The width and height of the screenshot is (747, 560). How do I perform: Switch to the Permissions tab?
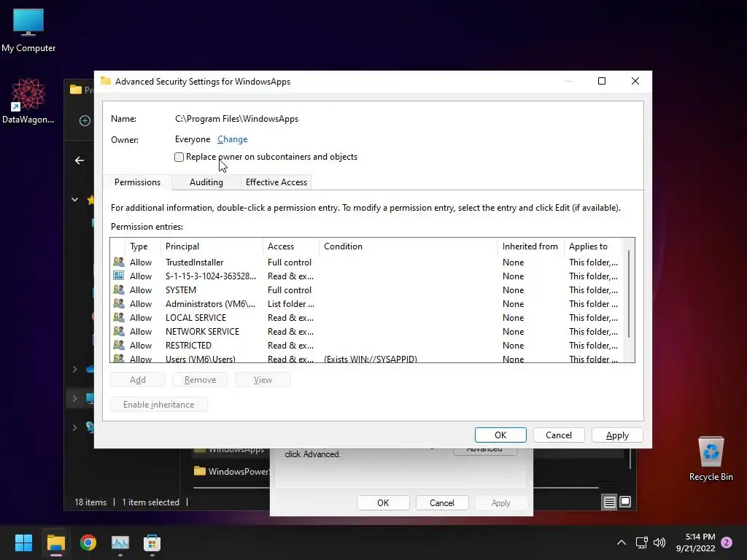(x=137, y=182)
